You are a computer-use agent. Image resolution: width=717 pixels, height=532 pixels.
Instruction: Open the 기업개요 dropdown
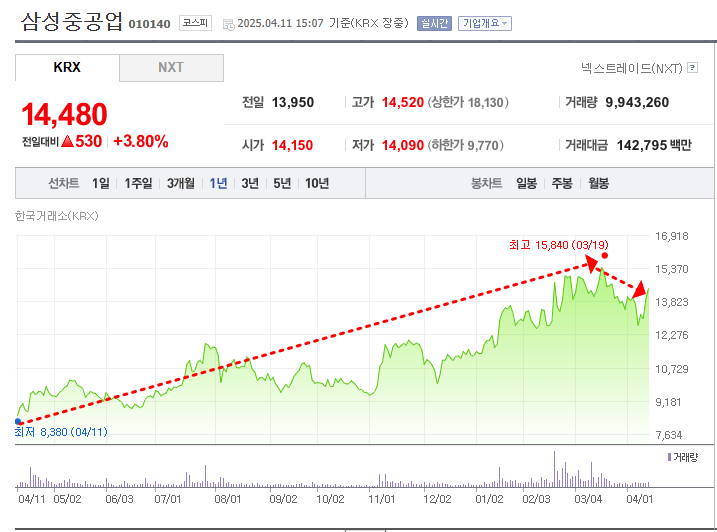tap(485, 23)
